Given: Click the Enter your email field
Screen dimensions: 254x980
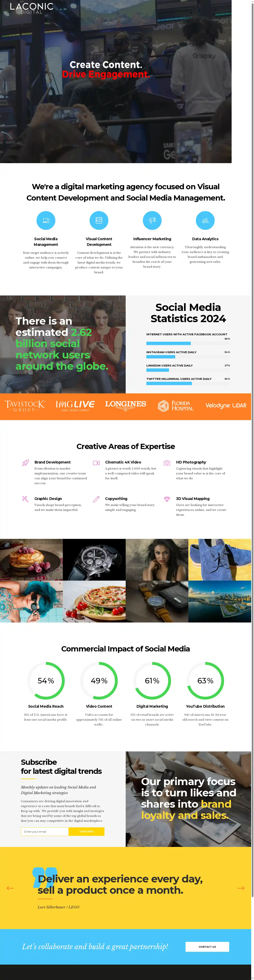Looking at the screenshot, I should click(x=45, y=831).
